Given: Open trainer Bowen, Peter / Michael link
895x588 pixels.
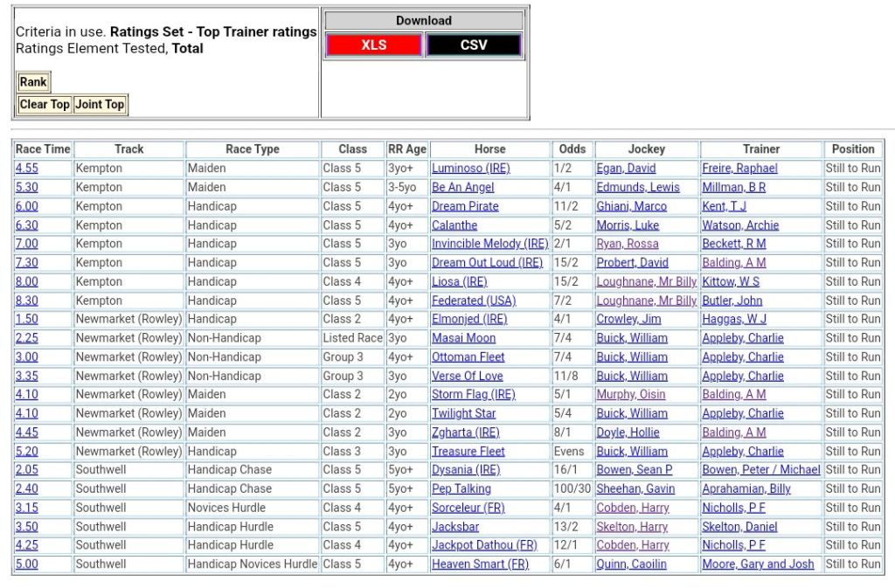Looking at the screenshot, I should coord(760,470).
